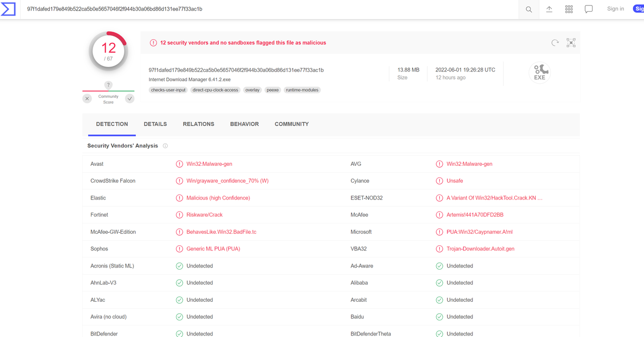Viewport: 644px width, 337px height.
Task: Vote harmless with the community checkmark button
Action: tap(130, 99)
